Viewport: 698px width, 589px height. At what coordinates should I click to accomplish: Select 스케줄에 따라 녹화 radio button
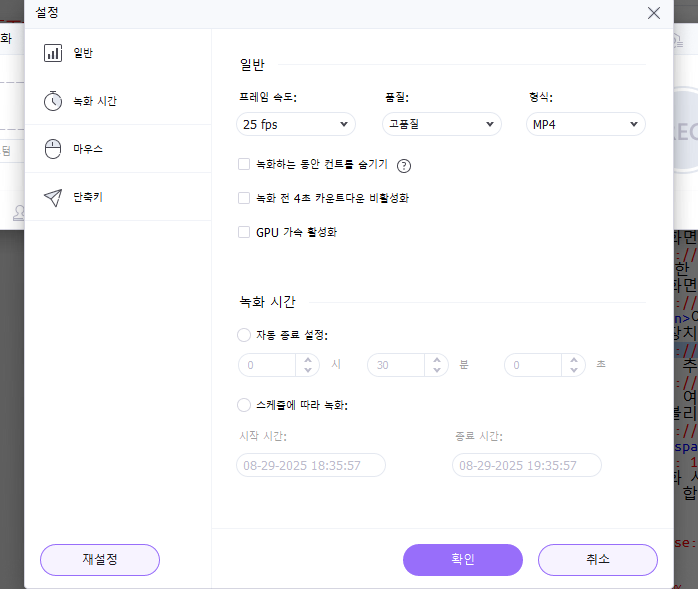pos(244,405)
